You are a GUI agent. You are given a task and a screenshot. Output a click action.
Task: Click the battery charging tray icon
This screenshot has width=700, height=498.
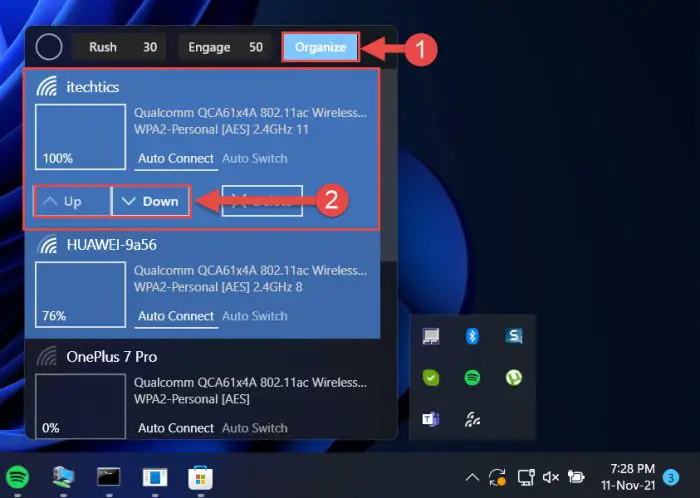pos(576,477)
